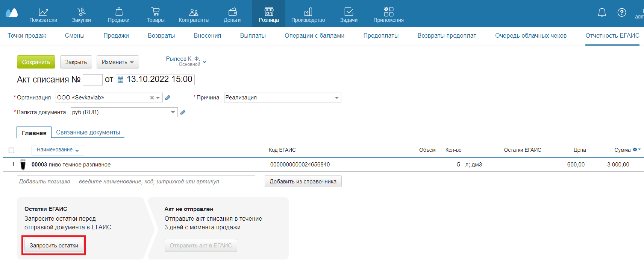Tick the select-all rows checkbox
The height and width of the screenshot is (267, 644).
click(12, 150)
